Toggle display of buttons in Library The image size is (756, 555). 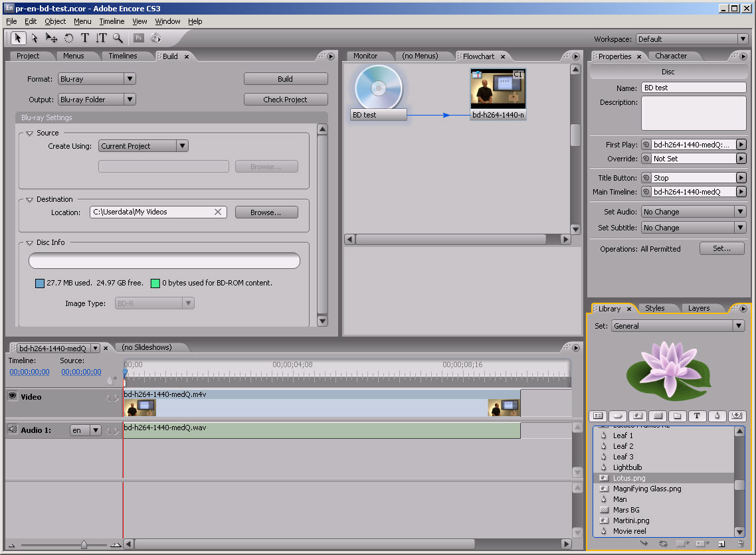coord(618,416)
